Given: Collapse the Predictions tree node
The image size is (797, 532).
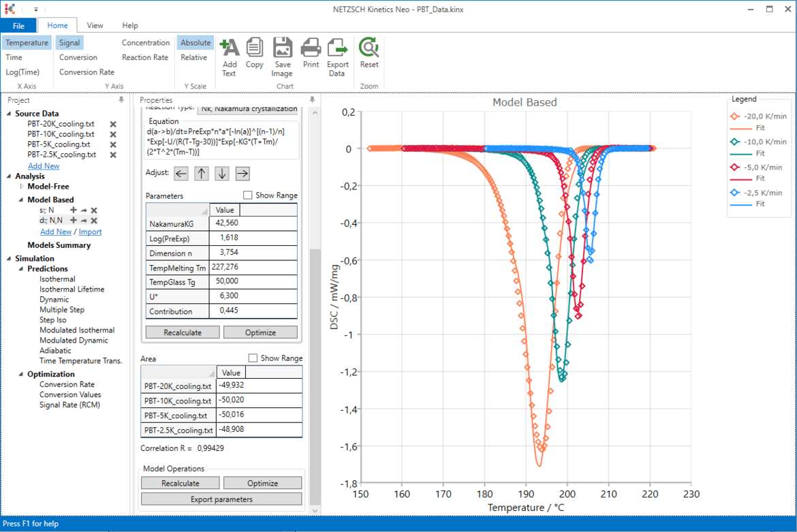Looking at the screenshot, I should tap(21, 269).
